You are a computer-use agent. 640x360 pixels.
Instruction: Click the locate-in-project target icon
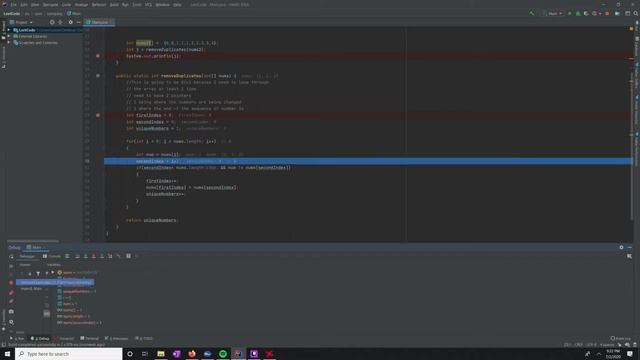coord(52,22)
